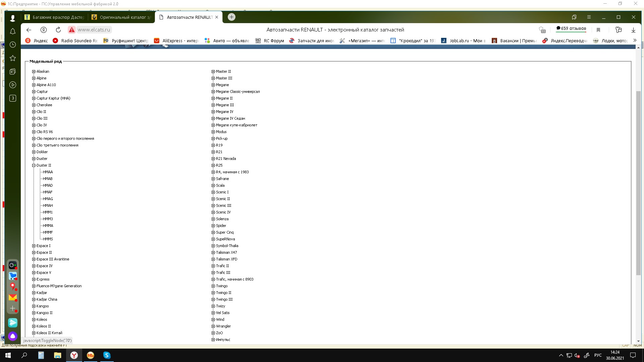
Task: Open a new tab with plus button
Action: [x=231, y=17]
